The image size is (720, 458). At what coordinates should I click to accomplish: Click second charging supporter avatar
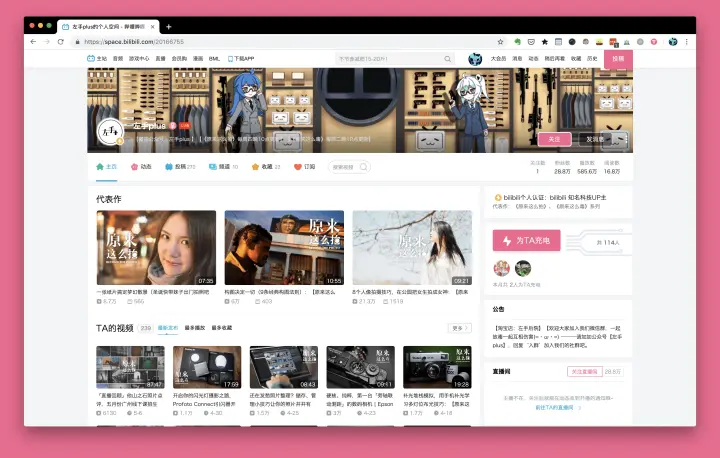[x=523, y=268]
